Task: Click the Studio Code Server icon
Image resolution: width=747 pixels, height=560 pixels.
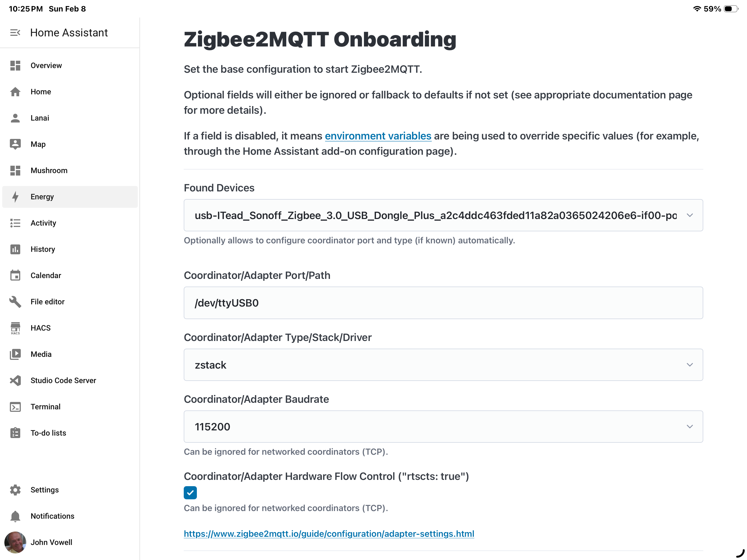Action: [15, 380]
